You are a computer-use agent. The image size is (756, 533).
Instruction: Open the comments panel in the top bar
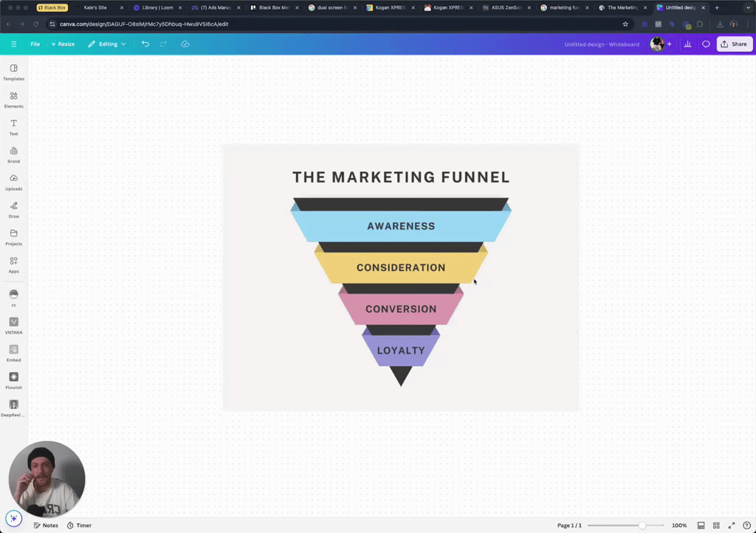[x=706, y=44]
